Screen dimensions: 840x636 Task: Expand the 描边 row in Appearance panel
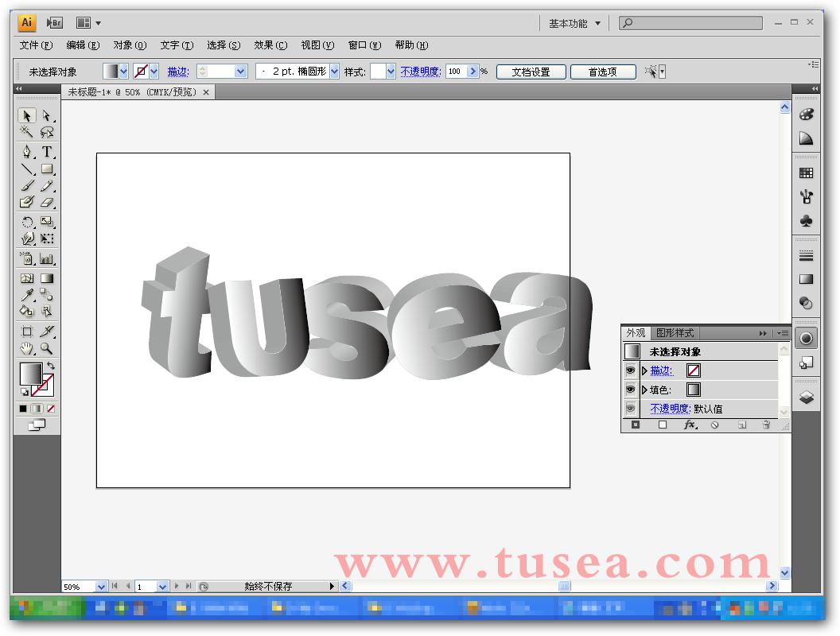point(644,370)
